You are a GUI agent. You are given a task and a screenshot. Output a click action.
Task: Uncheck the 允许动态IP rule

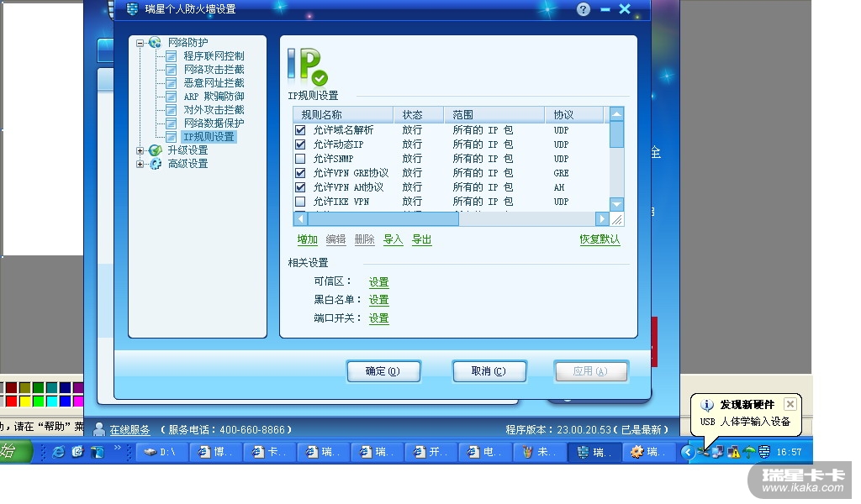coord(300,144)
